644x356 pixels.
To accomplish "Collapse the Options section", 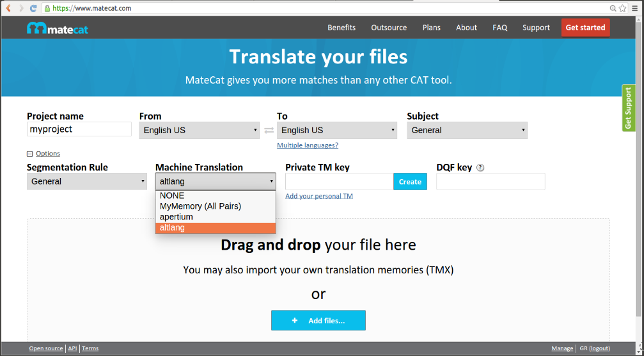I will click(x=43, y=153).
